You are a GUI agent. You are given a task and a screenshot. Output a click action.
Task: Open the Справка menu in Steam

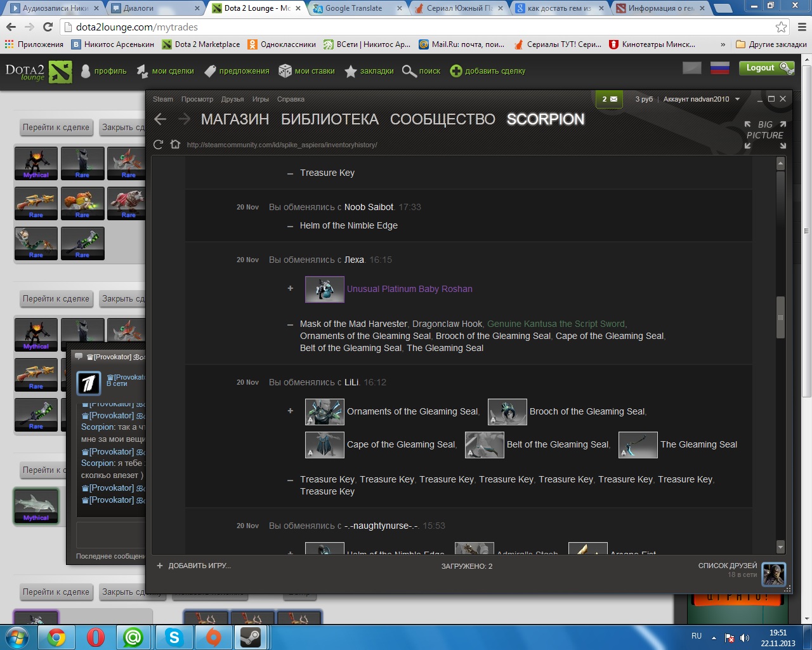click(x=291, y=99)
